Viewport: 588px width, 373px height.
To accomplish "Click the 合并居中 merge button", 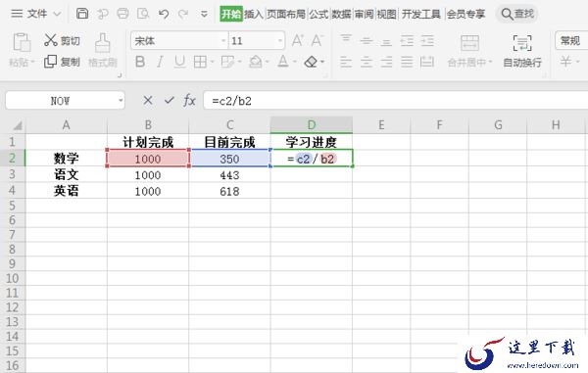I will click(x=469, y=51).
